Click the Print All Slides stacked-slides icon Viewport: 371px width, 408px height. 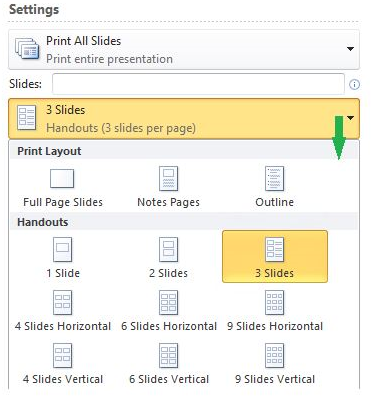coord(27,49)
